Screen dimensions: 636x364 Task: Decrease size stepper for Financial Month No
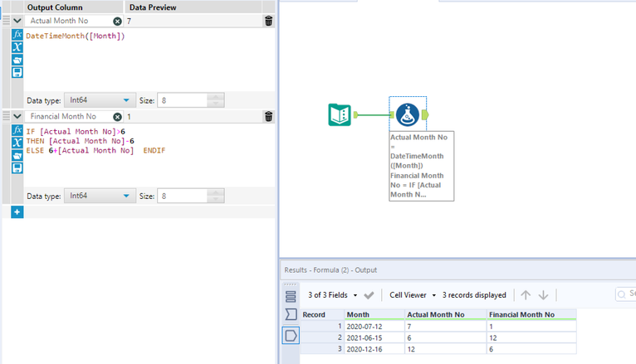pyautogui.click(x=215, y=199)
